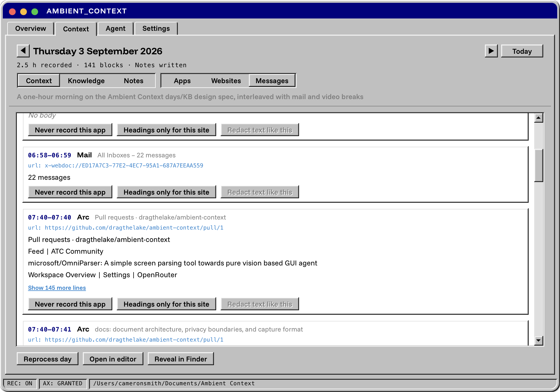Headings only for this site in No body block
This screenshot has width=560, height=392.
(x=166, y=130)
